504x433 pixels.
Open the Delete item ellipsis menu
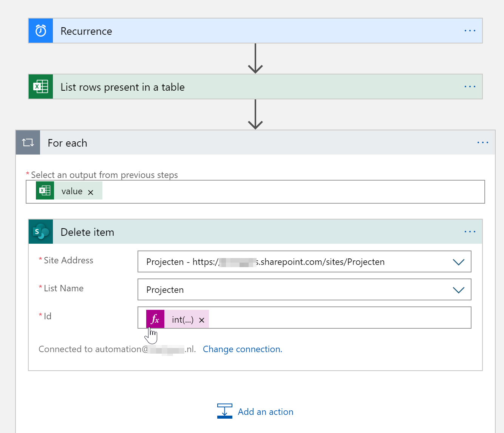470,232
